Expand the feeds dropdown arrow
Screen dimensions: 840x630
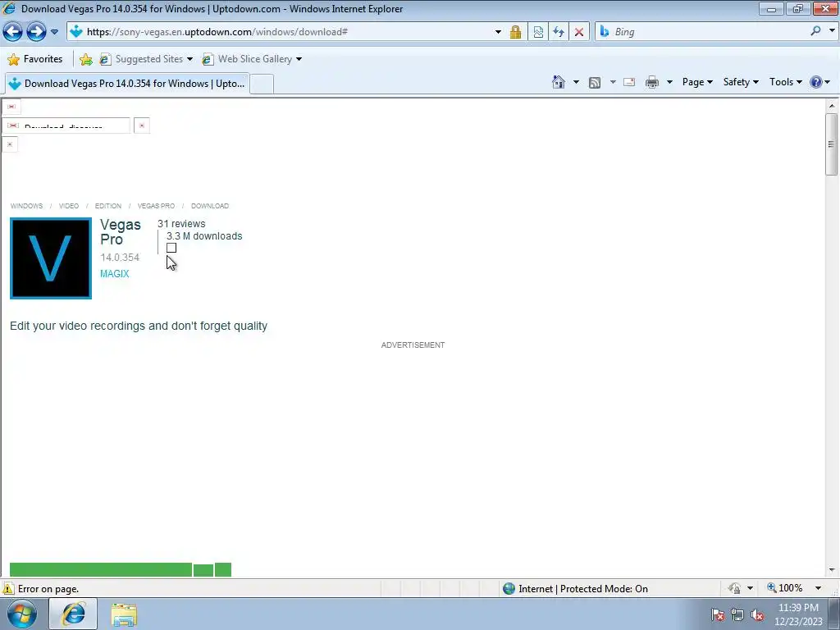(612, 82)
